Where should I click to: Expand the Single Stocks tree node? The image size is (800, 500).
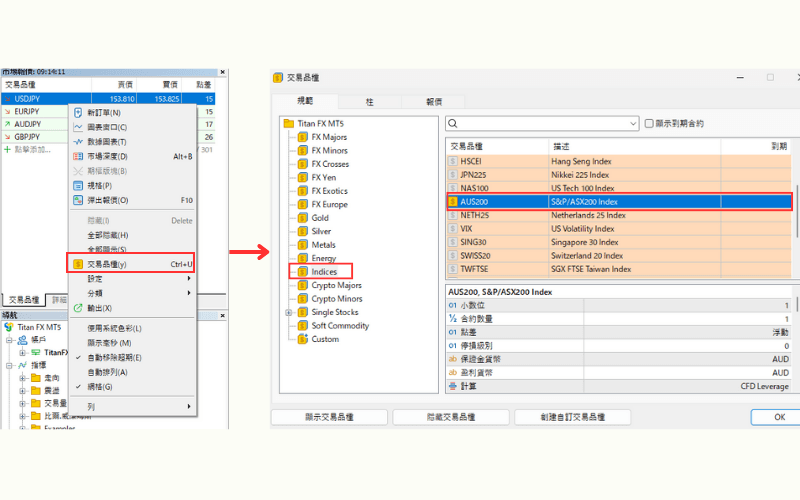(288, 312)
